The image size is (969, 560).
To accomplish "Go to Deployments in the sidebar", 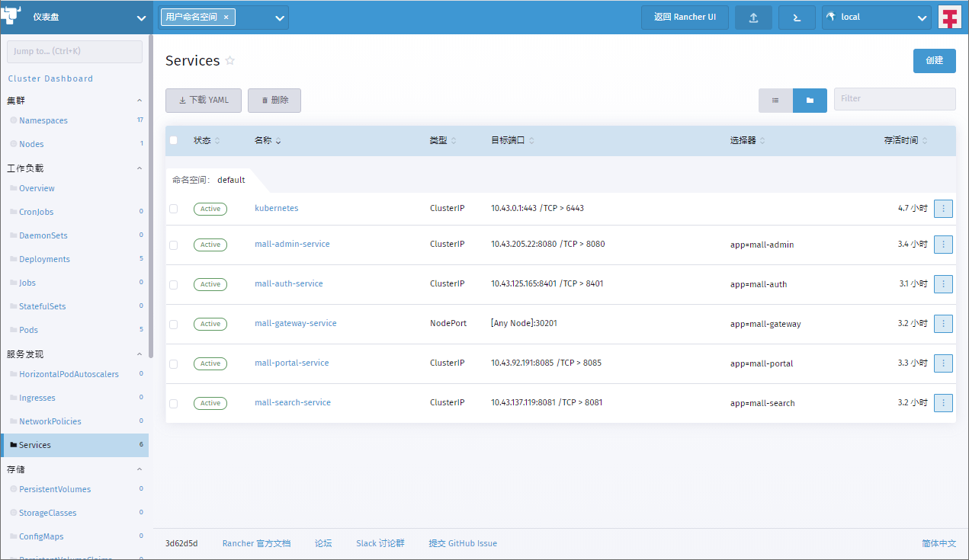I will (x=44, y=259).
